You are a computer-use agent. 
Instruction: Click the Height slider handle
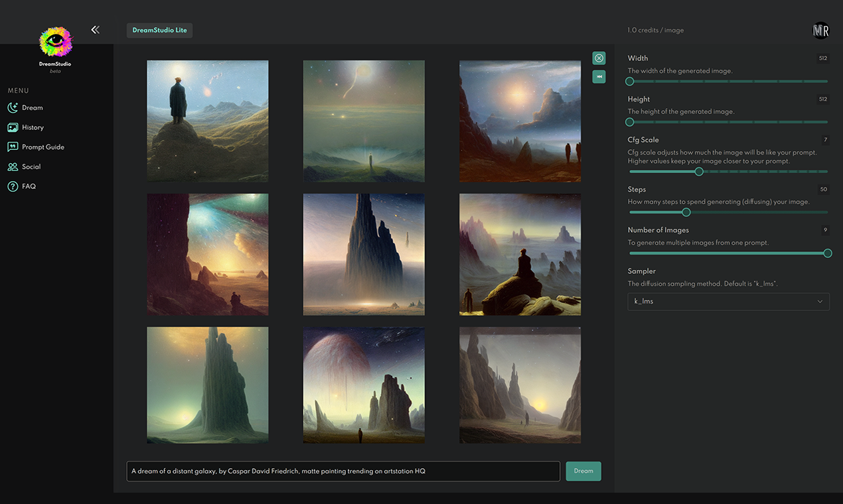(x=630, y=122)
